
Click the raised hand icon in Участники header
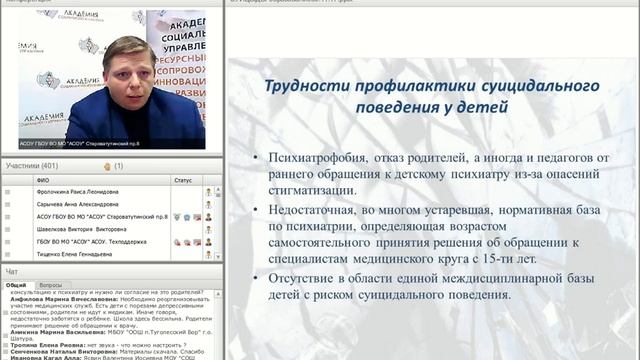(107, 167)
